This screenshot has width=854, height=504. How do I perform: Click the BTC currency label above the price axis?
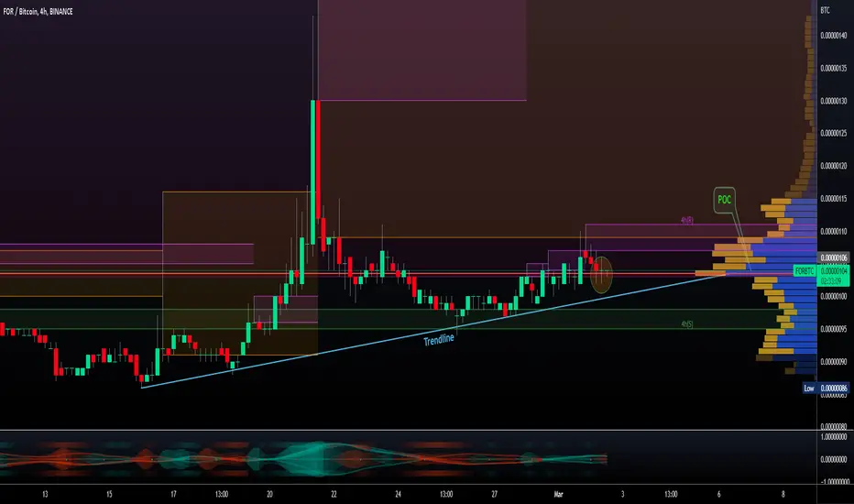tap(825, 10)
